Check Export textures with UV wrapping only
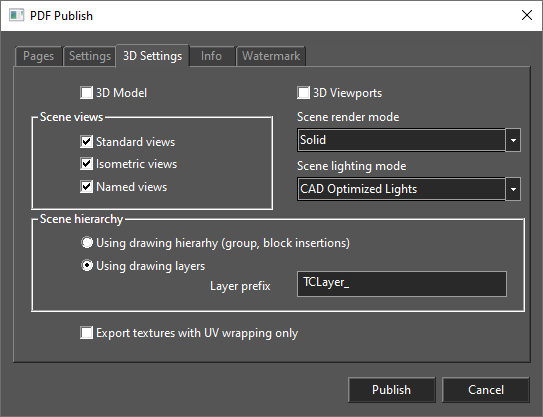This screenshot has height=417, width=543. point(86,333)
